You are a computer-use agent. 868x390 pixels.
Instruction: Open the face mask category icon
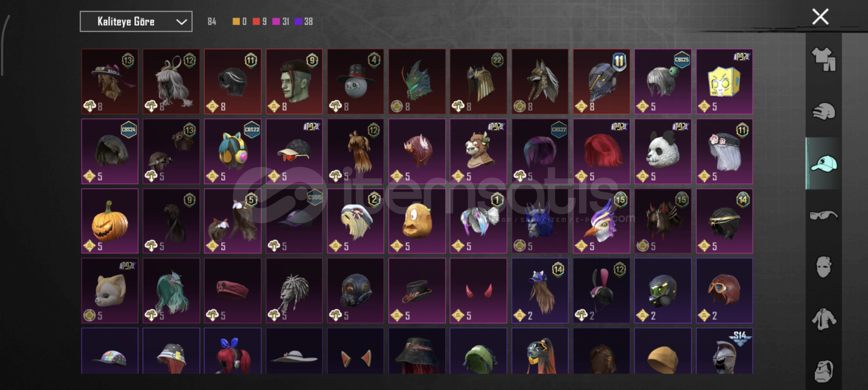[x=824, y=267]
